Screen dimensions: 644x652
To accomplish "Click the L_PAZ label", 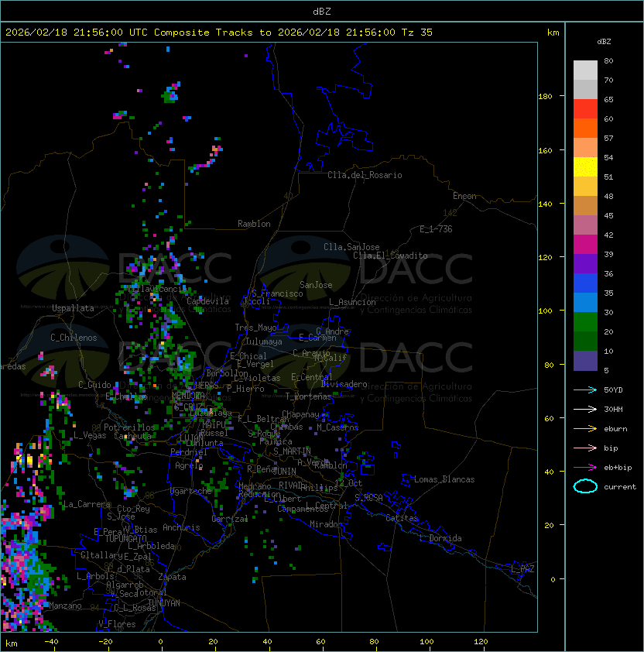I will pos(522,569).
